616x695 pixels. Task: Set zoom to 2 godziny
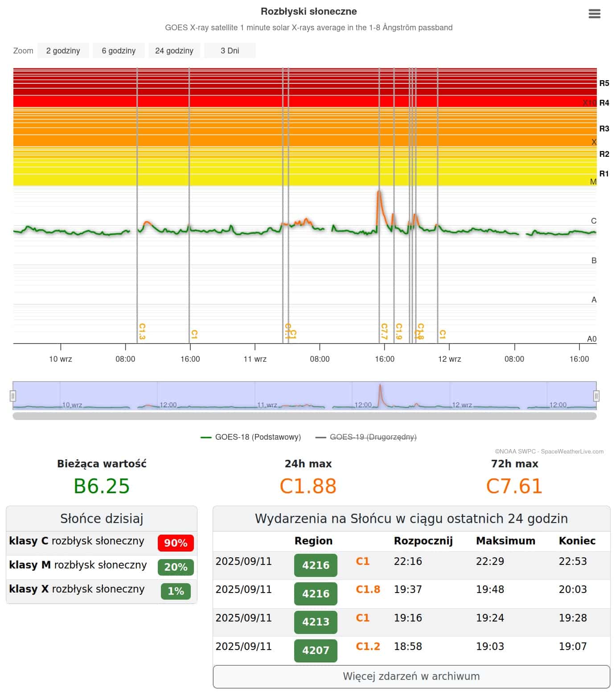[63, 51]
